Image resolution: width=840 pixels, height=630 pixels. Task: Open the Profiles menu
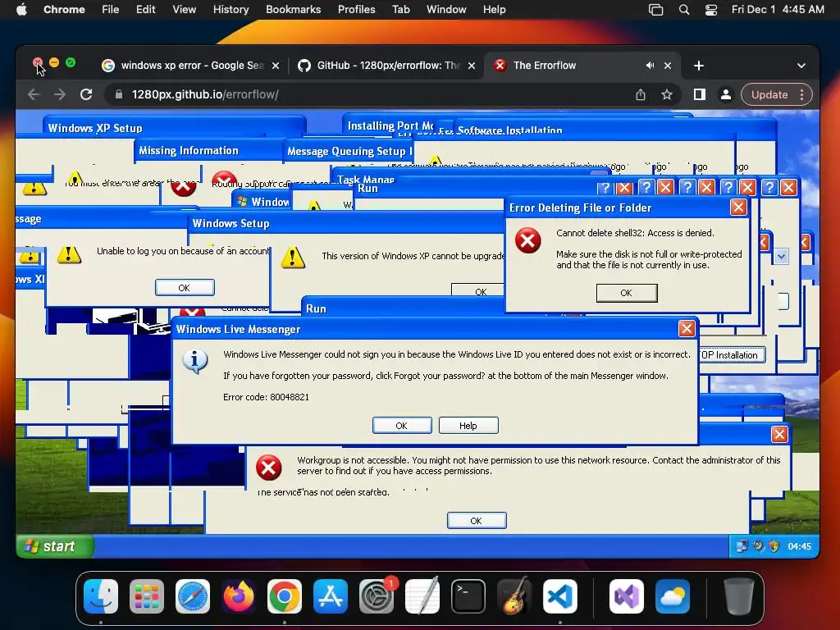356,10
